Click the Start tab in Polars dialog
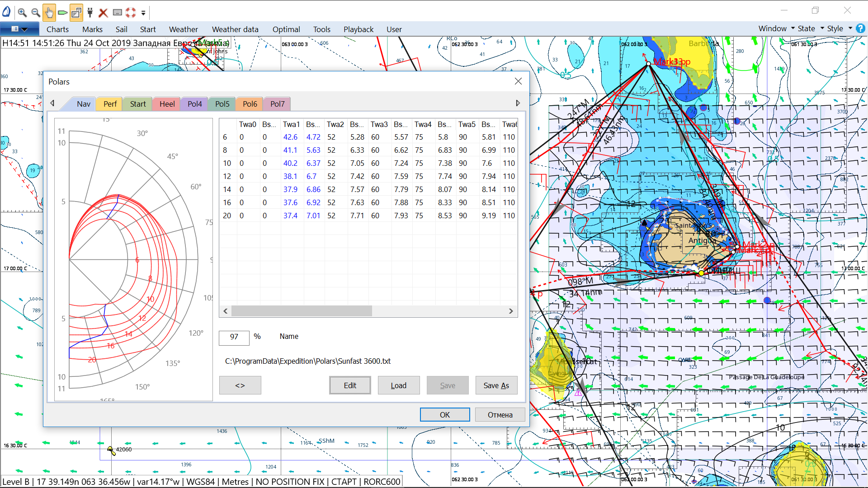Screen dimensions: 868x488 138,103
